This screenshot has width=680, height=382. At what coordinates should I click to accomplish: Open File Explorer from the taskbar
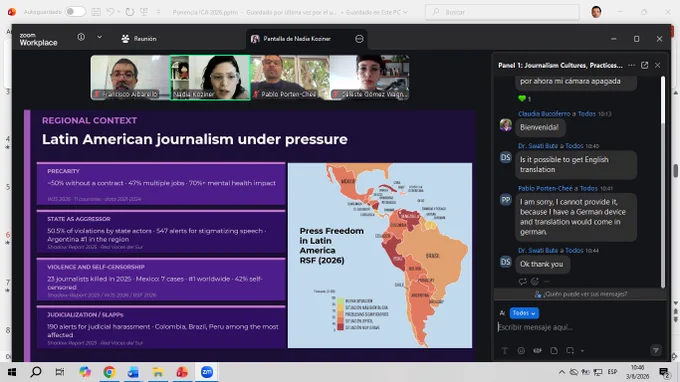coord(157,372)
